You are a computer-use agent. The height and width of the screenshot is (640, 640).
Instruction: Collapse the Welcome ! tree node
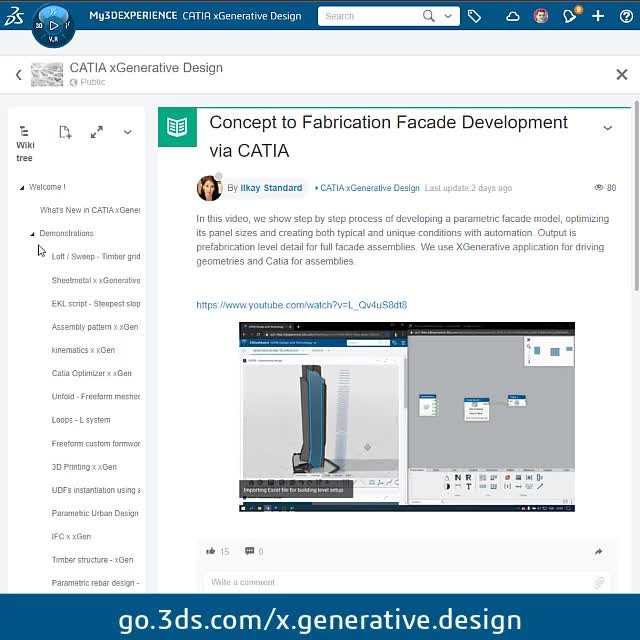(22, 188)
